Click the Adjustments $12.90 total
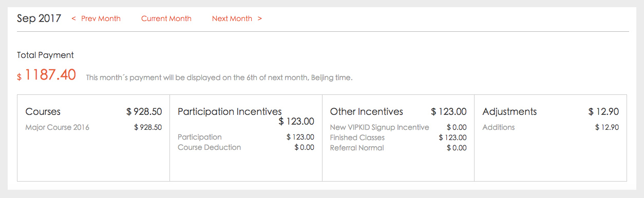 603,111
